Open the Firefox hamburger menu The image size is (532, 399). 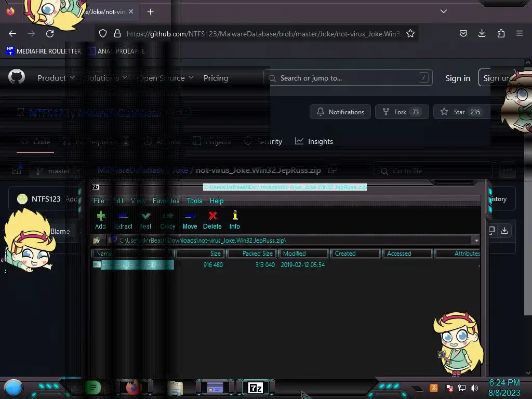pyautogui.click(x=520, y=33)
